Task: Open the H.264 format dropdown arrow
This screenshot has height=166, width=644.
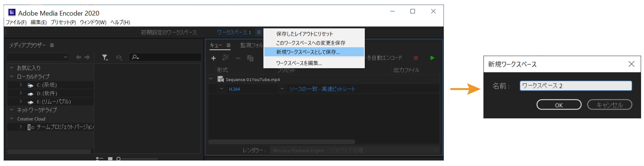Action: coord(221,89)
